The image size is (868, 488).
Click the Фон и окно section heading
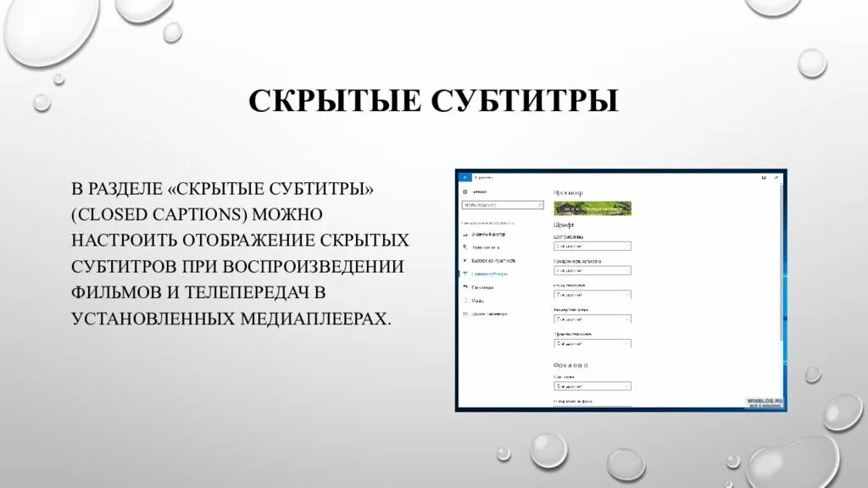click(570, 365)
